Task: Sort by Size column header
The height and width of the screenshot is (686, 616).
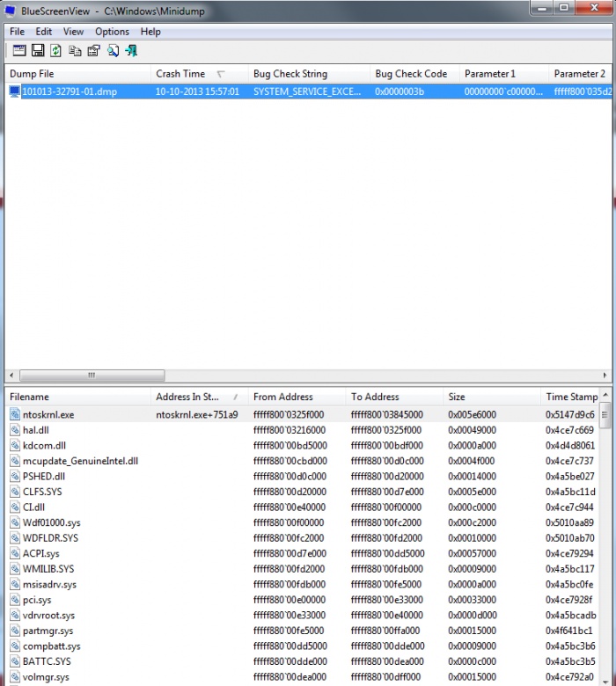Action: (x=492, y=397)
